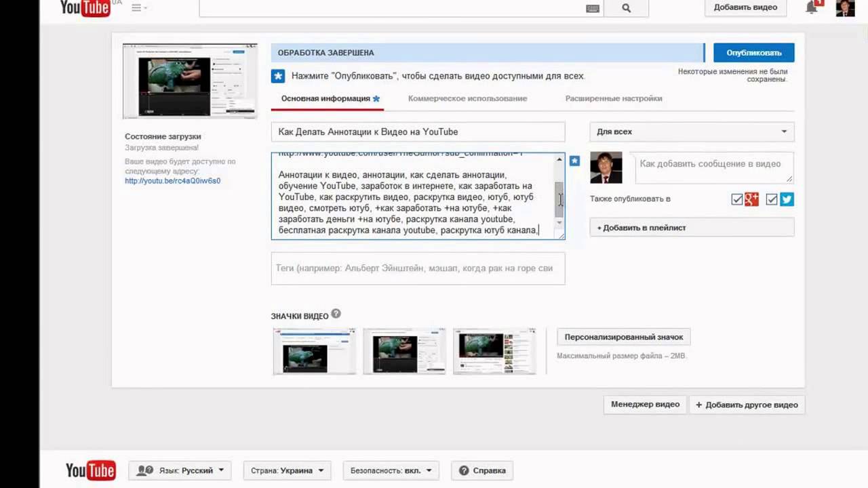Screen dimensions: 868x488
Task: Click the profile photo beside the message box
Action: [x=606, y=167]
